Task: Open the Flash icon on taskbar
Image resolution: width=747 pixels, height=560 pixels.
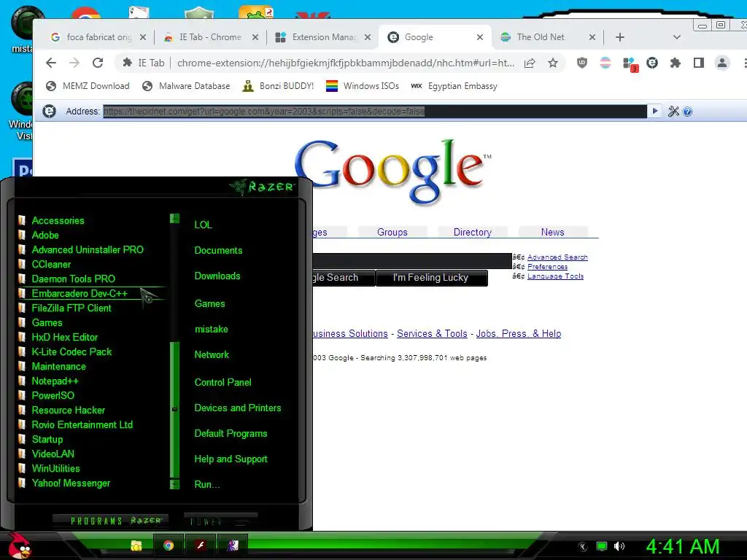Action: tap(200, 545)
